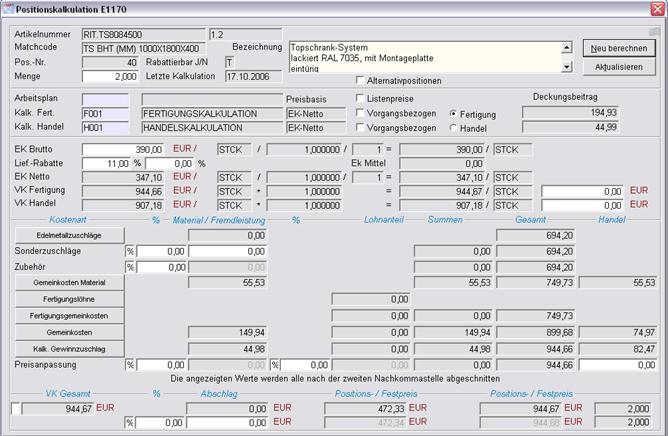The width and height of the screenshot is (668, 436).
Task: Click the % button beside Zubehör
Action: (x=130, y=267)
